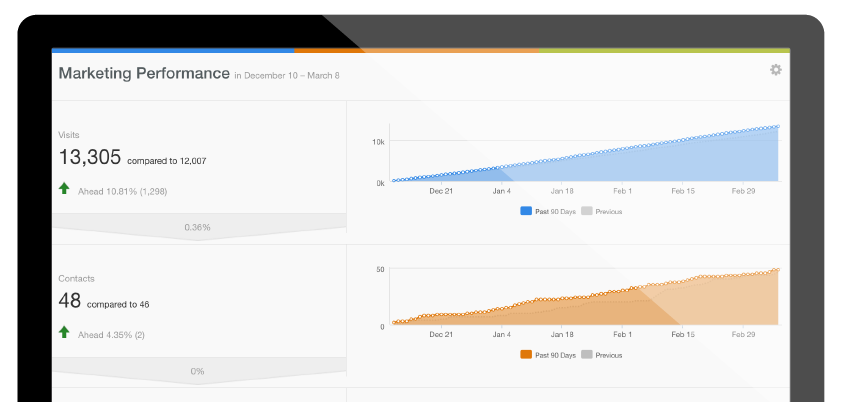Click the 13,305 visits number
This screenshot has width=841, height=402.
click(x=89, y=157)
